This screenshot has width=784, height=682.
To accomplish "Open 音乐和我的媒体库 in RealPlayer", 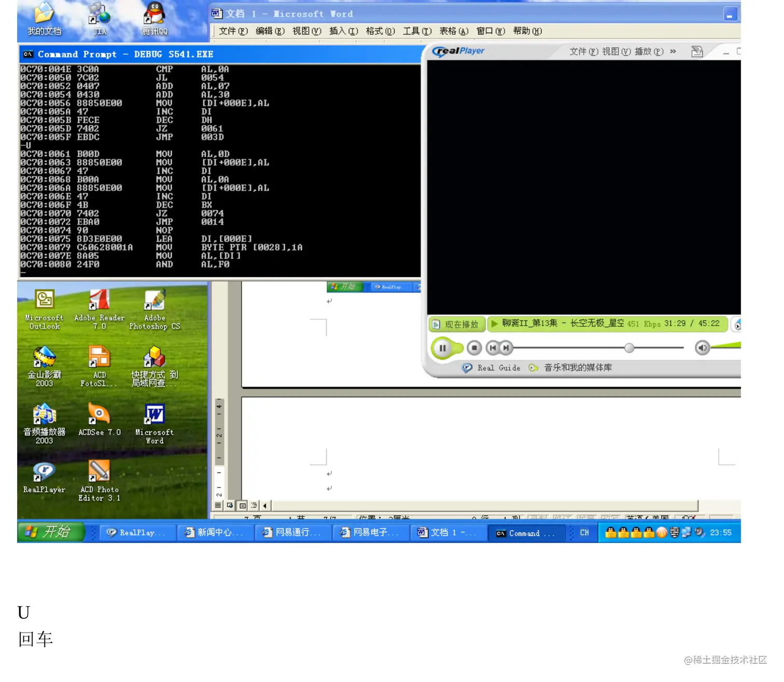I will click(570, 368).
